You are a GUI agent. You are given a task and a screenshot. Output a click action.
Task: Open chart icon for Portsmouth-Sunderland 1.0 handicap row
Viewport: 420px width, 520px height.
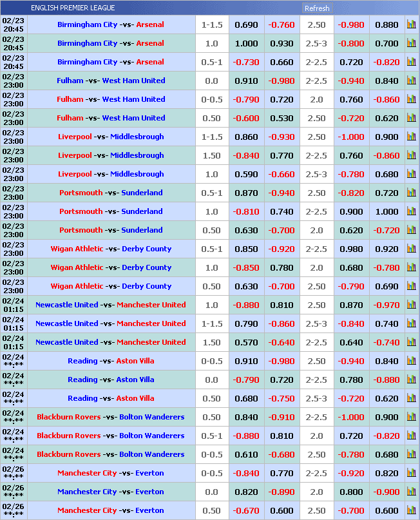click(411, 211)
